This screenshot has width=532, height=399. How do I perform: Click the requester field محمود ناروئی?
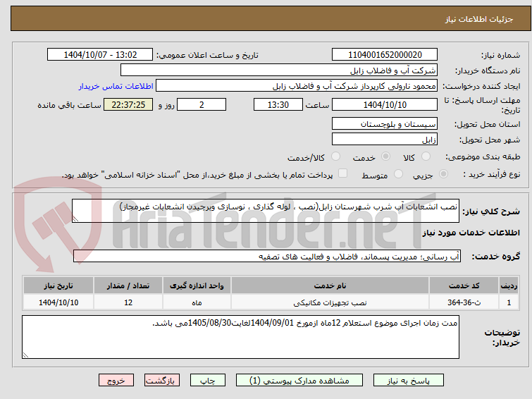click(x=297, y=86)
